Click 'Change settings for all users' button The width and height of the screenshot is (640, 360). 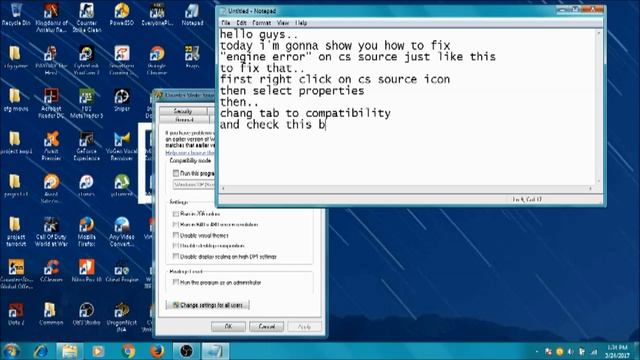click(x=208, y=305)
